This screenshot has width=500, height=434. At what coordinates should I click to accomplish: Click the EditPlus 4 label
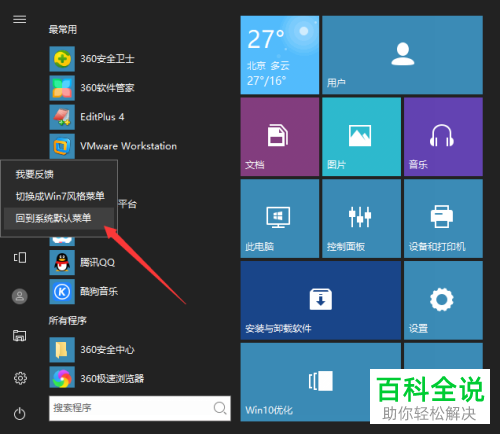102,117
